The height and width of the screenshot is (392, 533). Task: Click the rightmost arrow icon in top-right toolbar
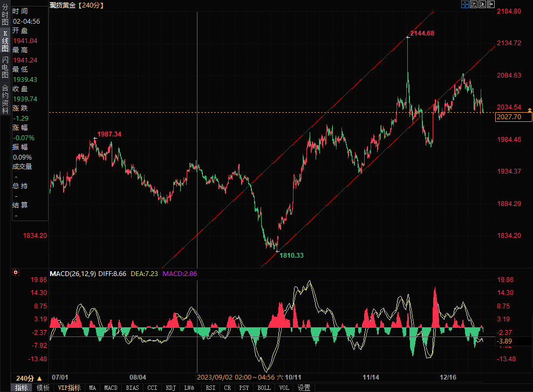(491, 5)
